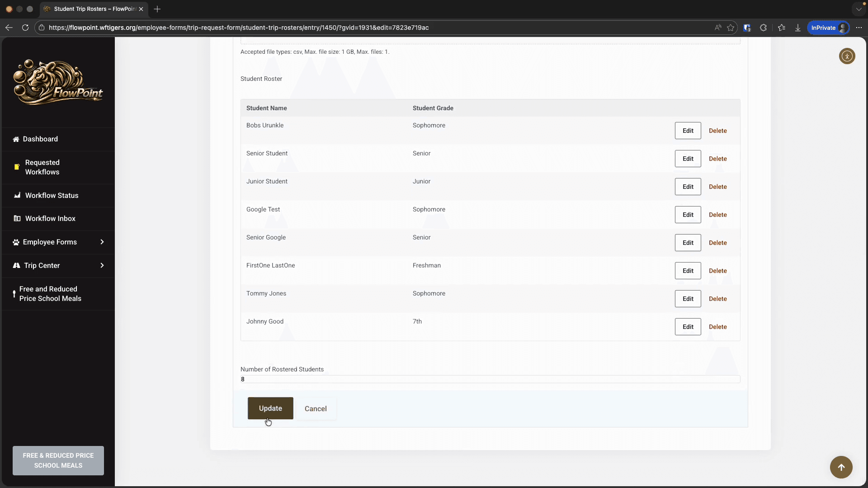Expand the Trip Center submenu chevron
The width and height of the screenshot is (868, 488).
point(102,265)
